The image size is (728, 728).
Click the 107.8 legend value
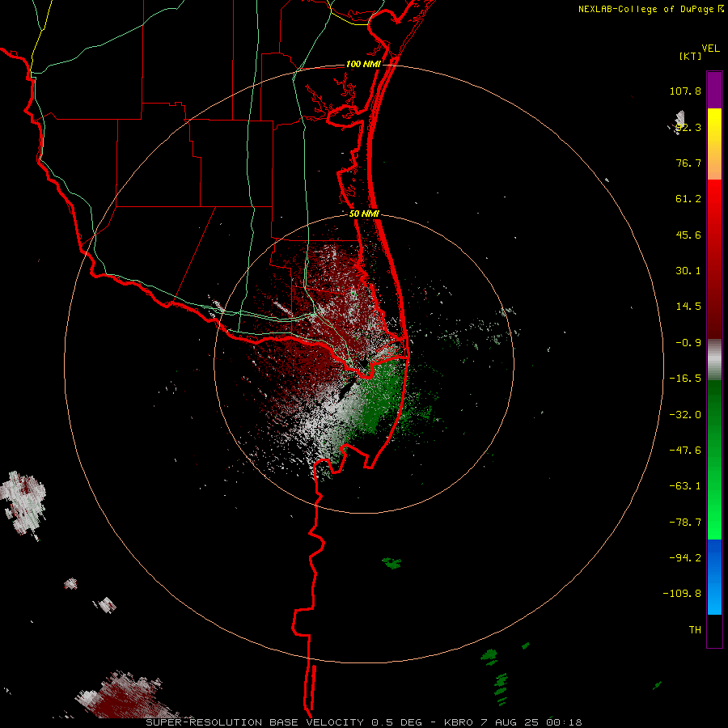click(x=685, y=91)
